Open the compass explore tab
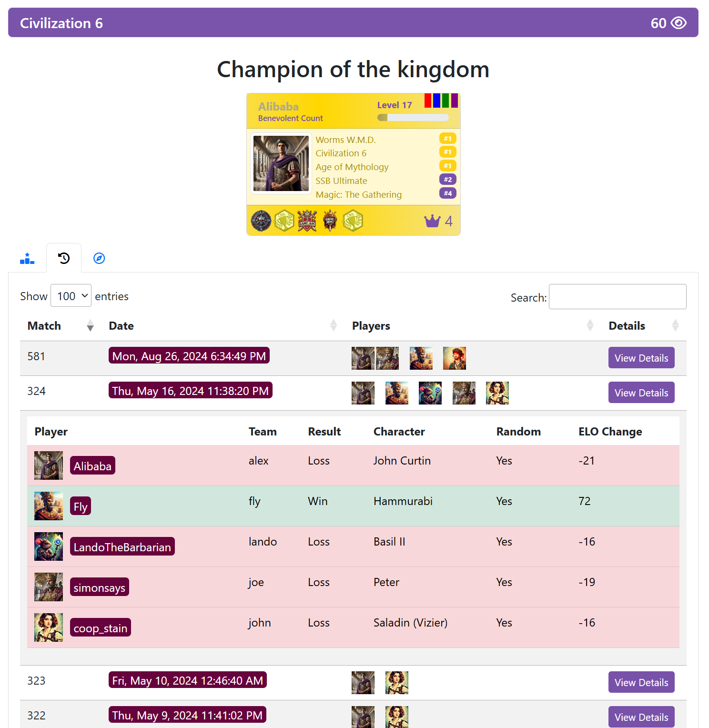Screen dimensions: 709x728 pos(99,258)
